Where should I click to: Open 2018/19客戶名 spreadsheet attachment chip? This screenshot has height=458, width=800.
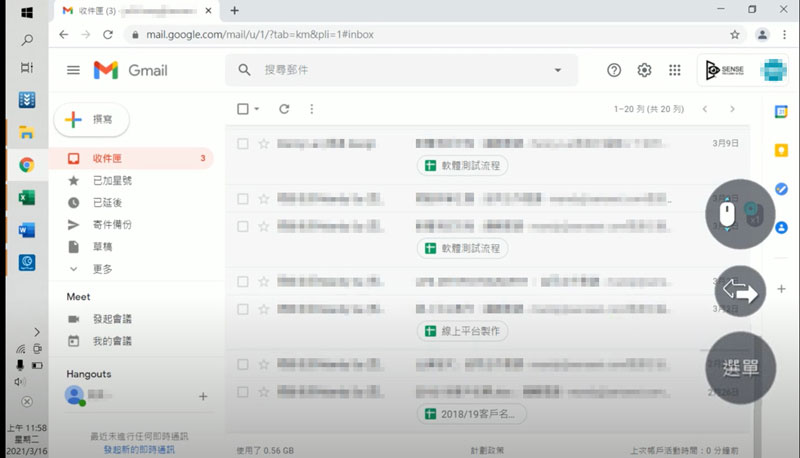(471, 414)
